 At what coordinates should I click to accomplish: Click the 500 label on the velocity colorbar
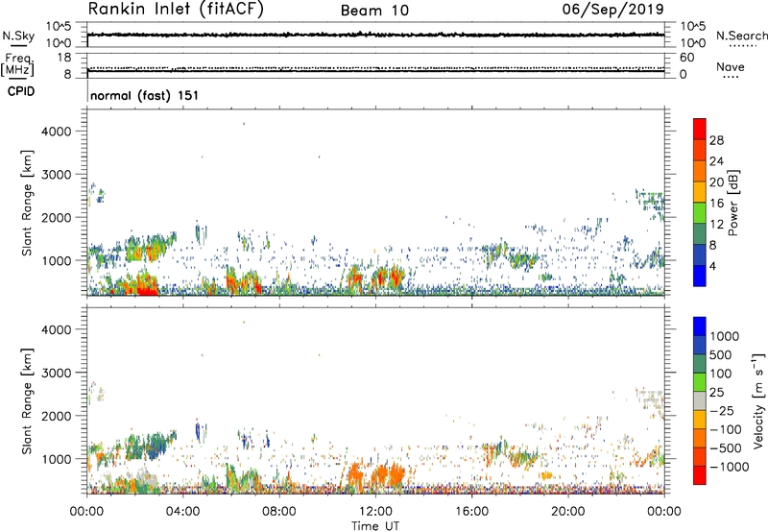(x=721, y=354)
